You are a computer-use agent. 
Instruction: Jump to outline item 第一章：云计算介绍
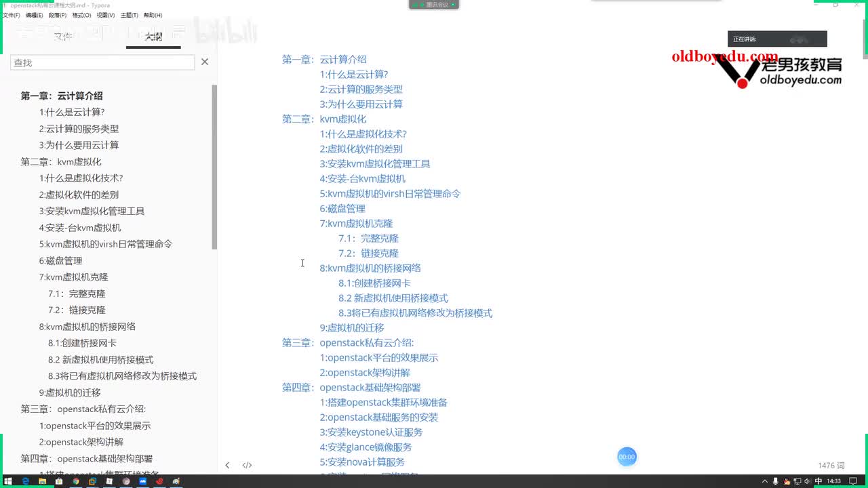(62, 96)
